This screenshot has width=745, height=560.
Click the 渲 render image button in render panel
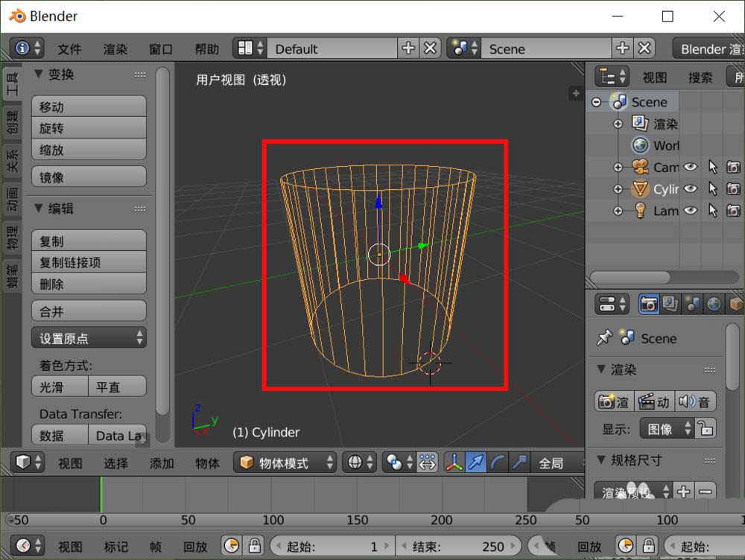(613, 401)
